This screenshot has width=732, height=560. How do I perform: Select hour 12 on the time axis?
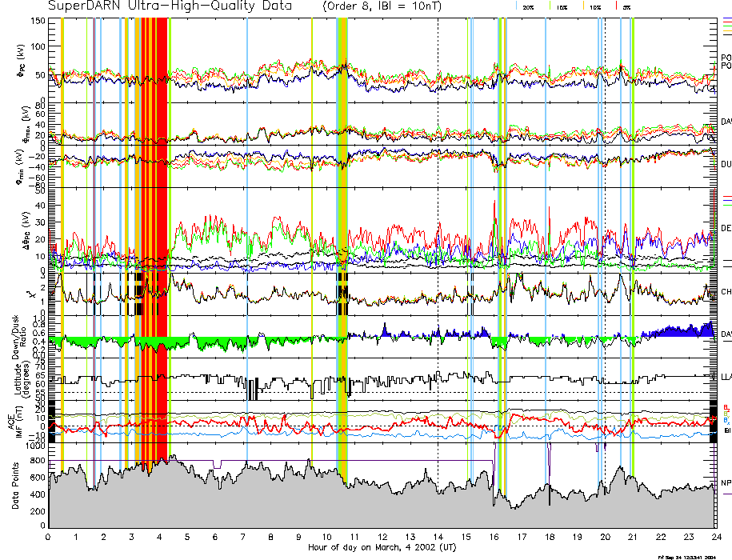coord(382,537)
